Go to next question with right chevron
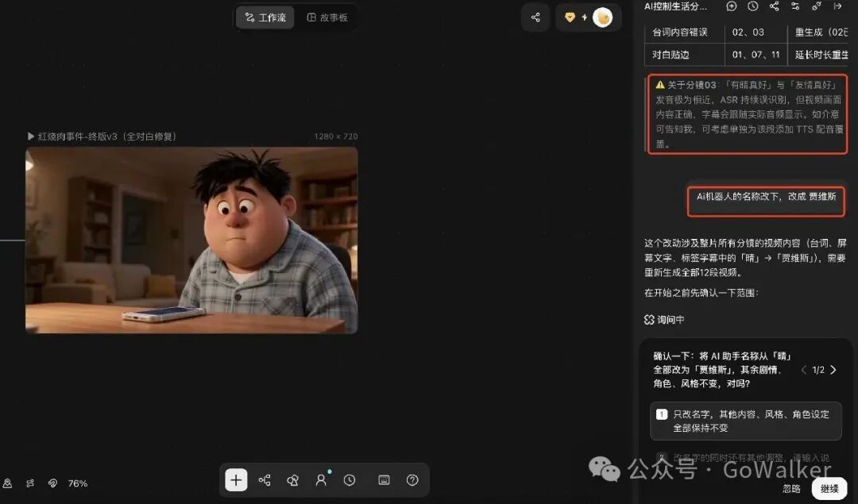This screenshot has height=504, width=858. [x=833, y=370]
